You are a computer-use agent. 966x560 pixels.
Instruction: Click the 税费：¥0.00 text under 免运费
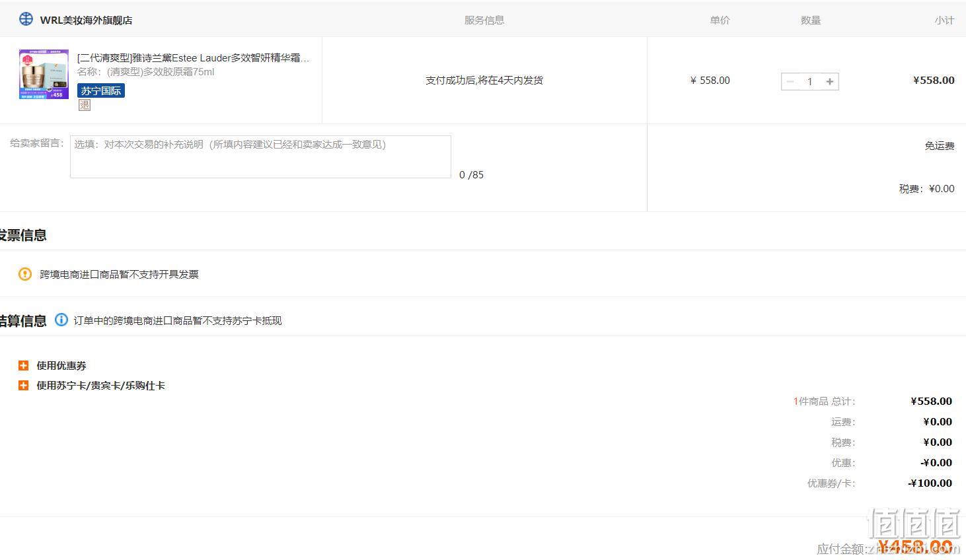coord(926,189)
